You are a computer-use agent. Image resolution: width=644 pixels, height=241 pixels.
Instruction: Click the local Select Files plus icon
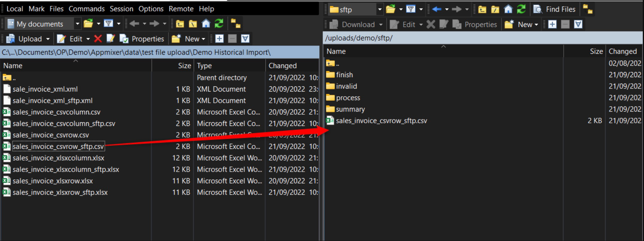tap(219, 39)
